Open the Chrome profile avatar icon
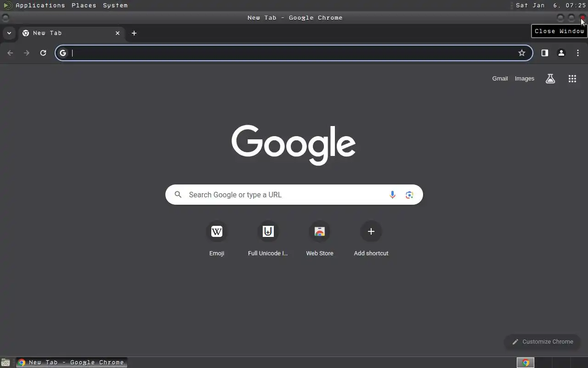Image resolution: width=588 pixels, height=368 pixels. pos(561,53)
